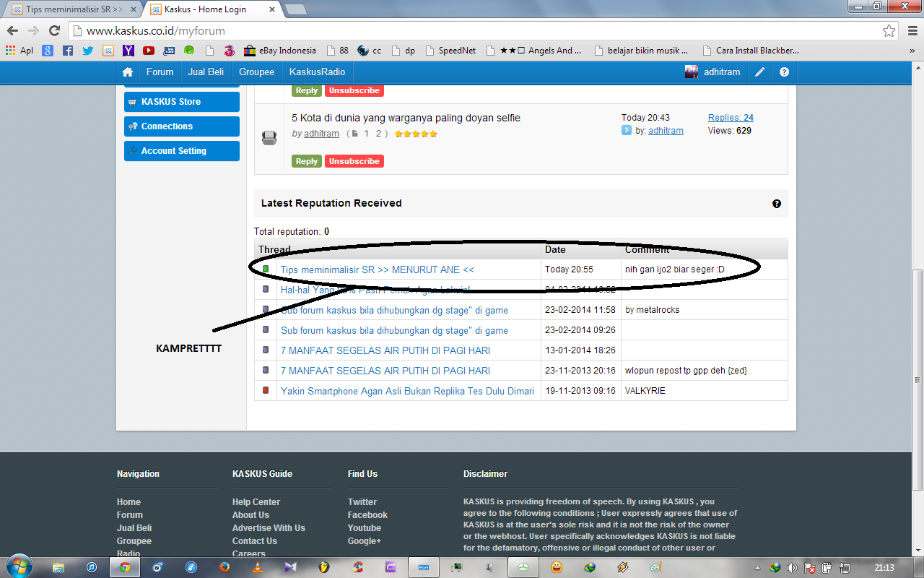Open Google+ footer link
Image resolution: width=924 pixels, height=578 pixels.
click(x=365, y=541)
